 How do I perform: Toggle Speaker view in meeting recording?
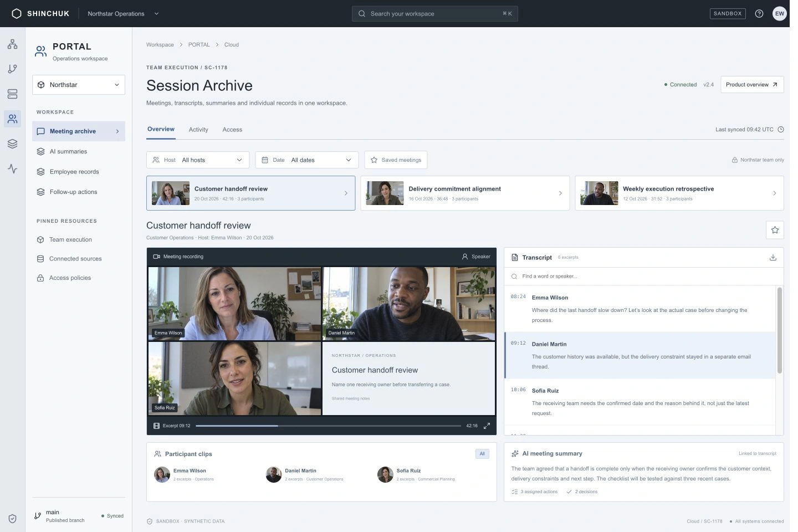pyautogui.click(x=476, y=257)
